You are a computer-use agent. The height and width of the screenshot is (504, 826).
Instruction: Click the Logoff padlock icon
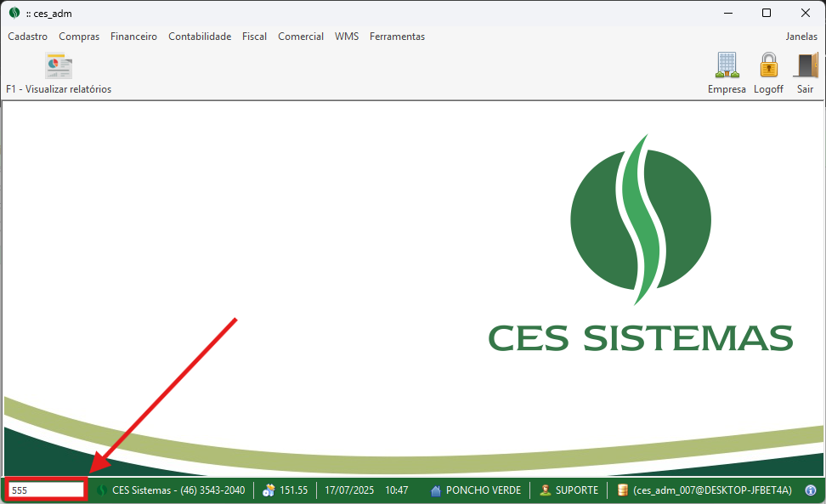coord(768,65)
